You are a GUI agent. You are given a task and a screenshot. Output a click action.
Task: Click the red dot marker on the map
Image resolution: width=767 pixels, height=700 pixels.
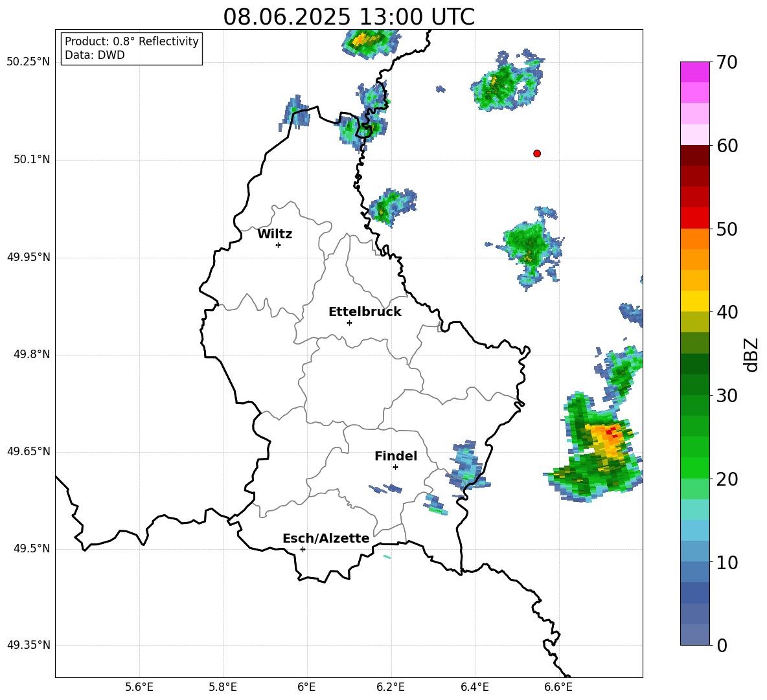[537, 153]
